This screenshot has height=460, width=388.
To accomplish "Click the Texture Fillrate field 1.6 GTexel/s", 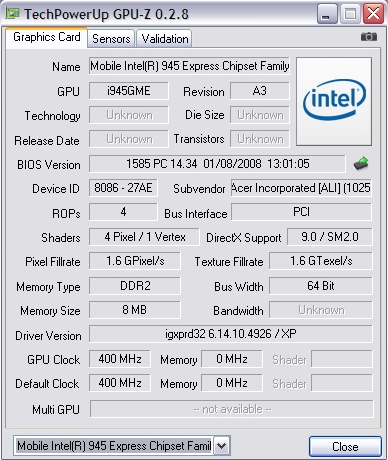I will [321, 261].
